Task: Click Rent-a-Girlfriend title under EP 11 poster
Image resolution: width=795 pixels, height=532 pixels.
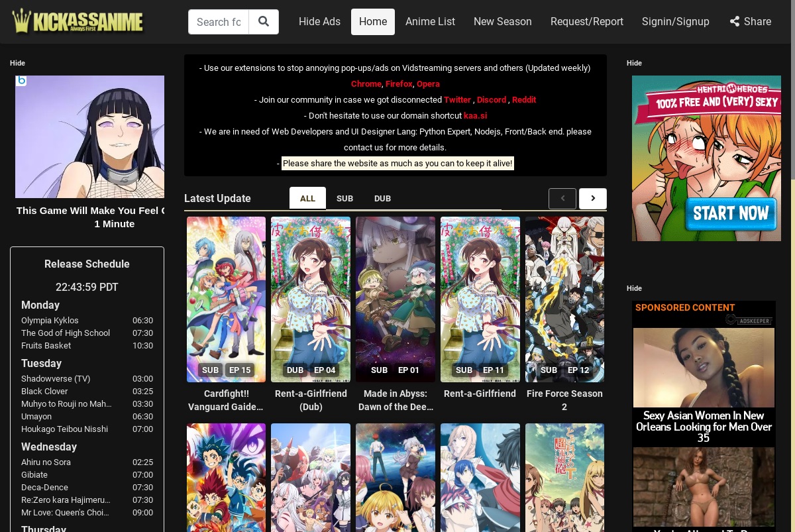Action: [x=480, y=394]
